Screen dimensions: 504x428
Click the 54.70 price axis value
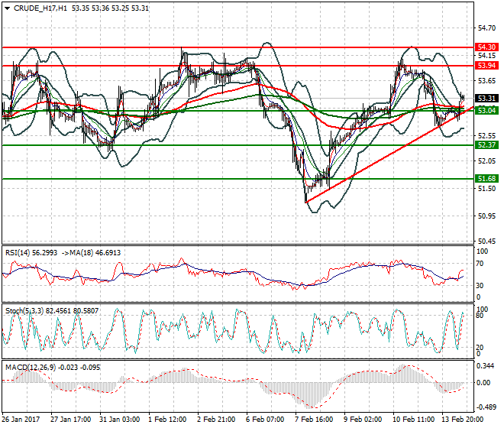pos(486,28)
